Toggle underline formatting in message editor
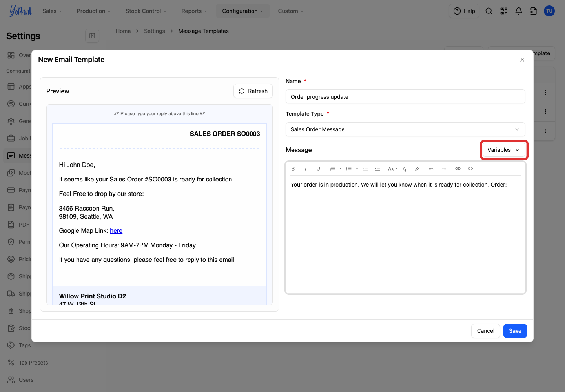 click(318, 169)
